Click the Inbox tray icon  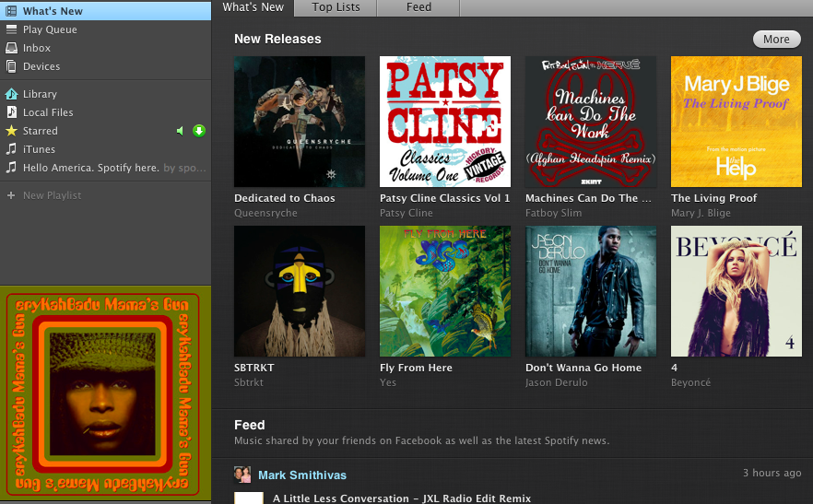[11, 48]
